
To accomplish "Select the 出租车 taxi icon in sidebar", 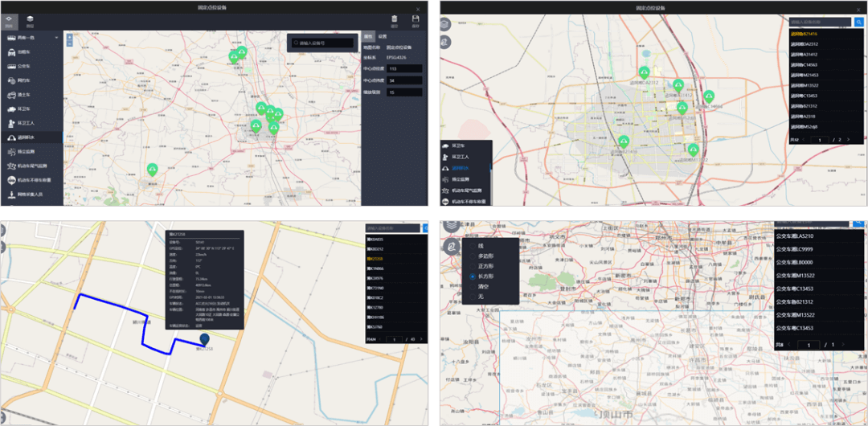I will (11, 52).
